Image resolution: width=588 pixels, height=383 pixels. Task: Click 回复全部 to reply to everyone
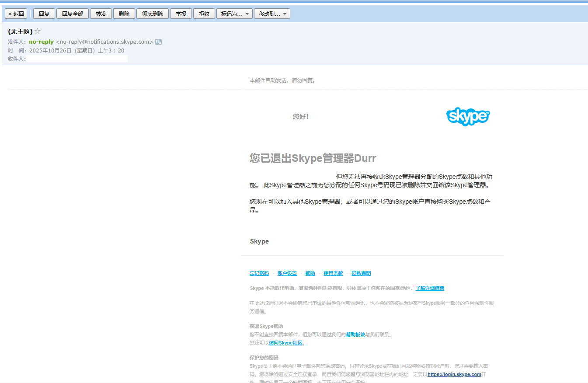click(72, 13)
